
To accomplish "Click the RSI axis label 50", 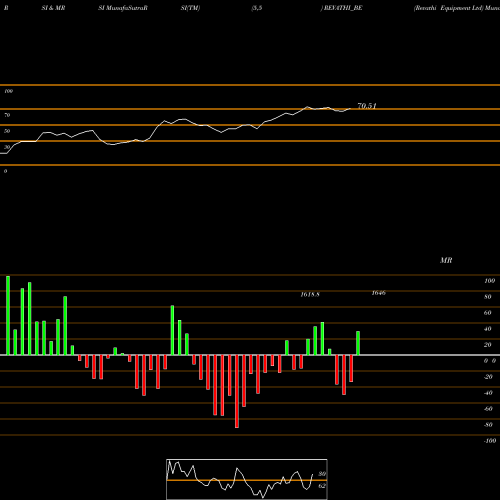I will point(7,131).
